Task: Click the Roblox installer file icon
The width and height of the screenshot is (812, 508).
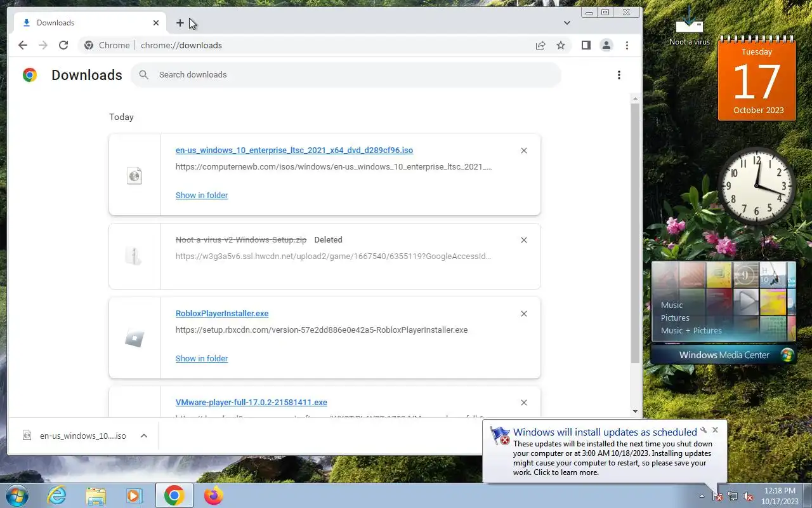Action: click(x=134, y=338)
